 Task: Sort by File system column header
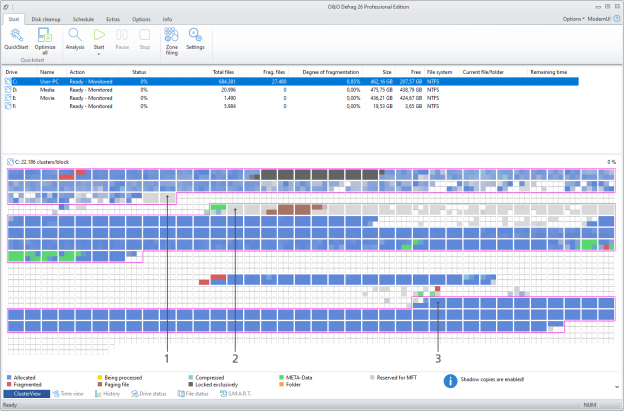pyautogui.click(x=441, y=72)
